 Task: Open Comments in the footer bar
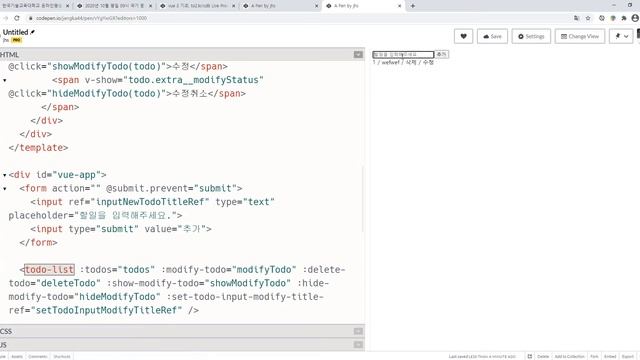(38, 356)
